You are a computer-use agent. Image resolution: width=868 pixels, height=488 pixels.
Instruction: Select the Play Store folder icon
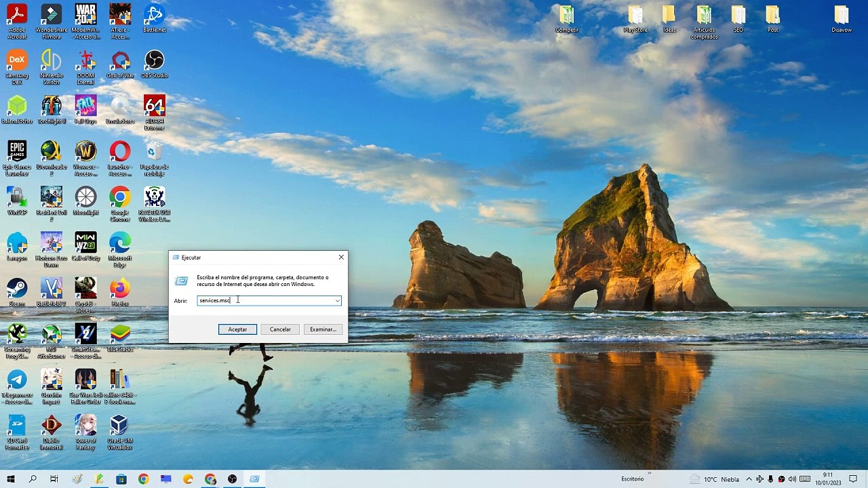[635, 18]
